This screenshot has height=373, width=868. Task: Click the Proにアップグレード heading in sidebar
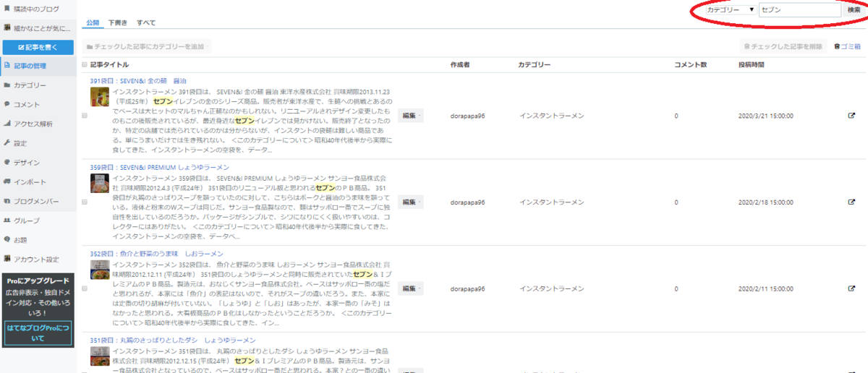38,280
